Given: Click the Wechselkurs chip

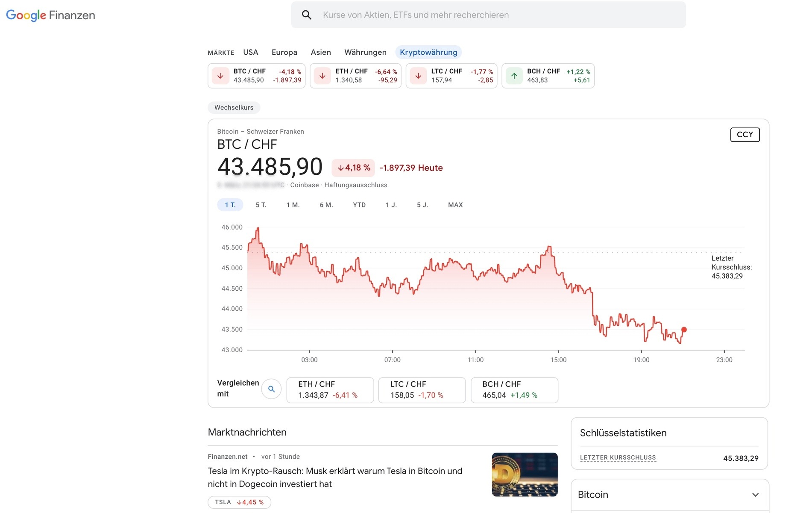Looking at the screenshot, I should [234, 108].
